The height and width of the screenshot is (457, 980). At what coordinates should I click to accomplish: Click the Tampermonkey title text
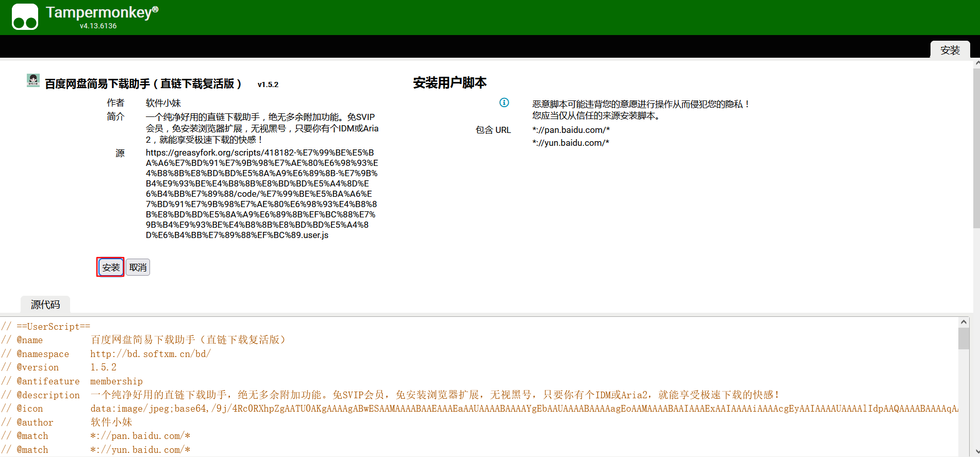pyautogui.click(x=102, y=12)
